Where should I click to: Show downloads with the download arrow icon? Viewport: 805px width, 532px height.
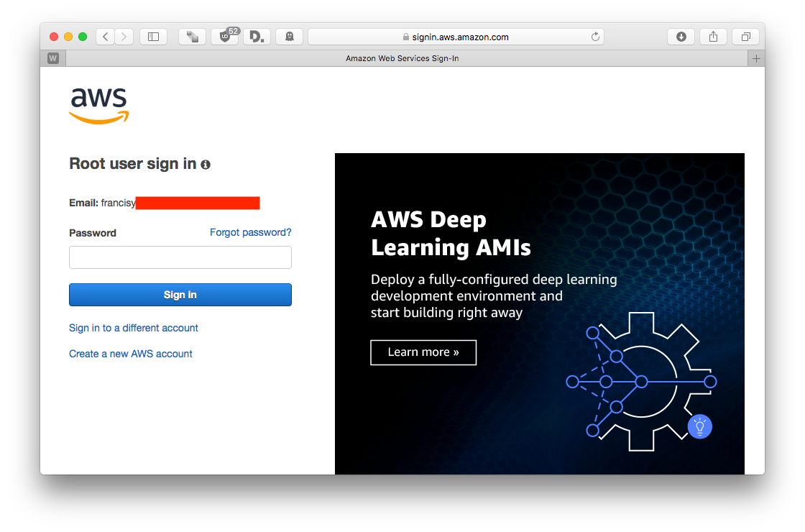point(681,37)
